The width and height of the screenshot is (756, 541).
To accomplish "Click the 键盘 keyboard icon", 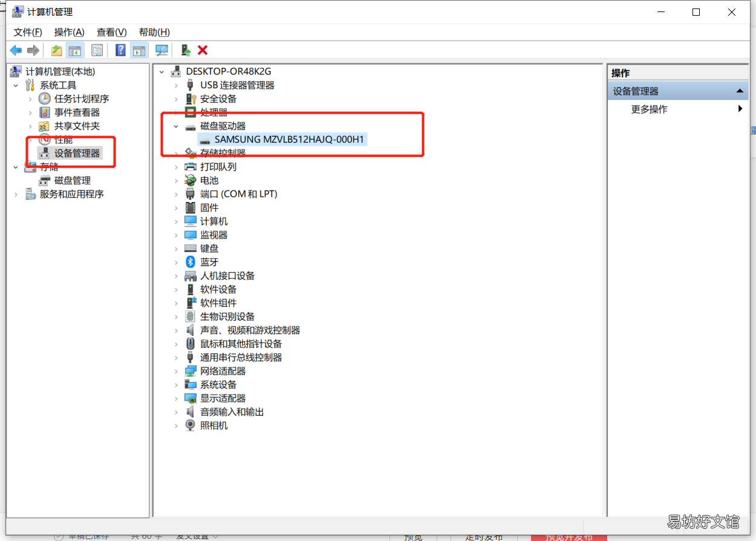I will point(191,249).
